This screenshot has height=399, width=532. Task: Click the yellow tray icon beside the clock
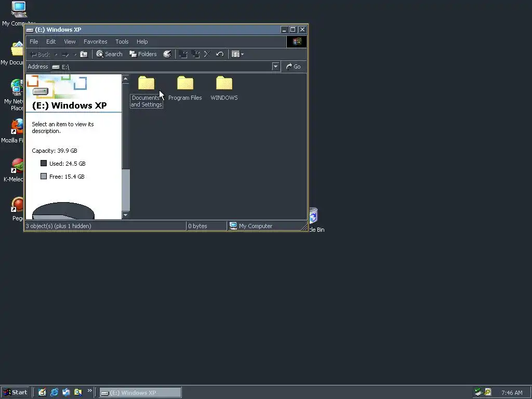488,392
